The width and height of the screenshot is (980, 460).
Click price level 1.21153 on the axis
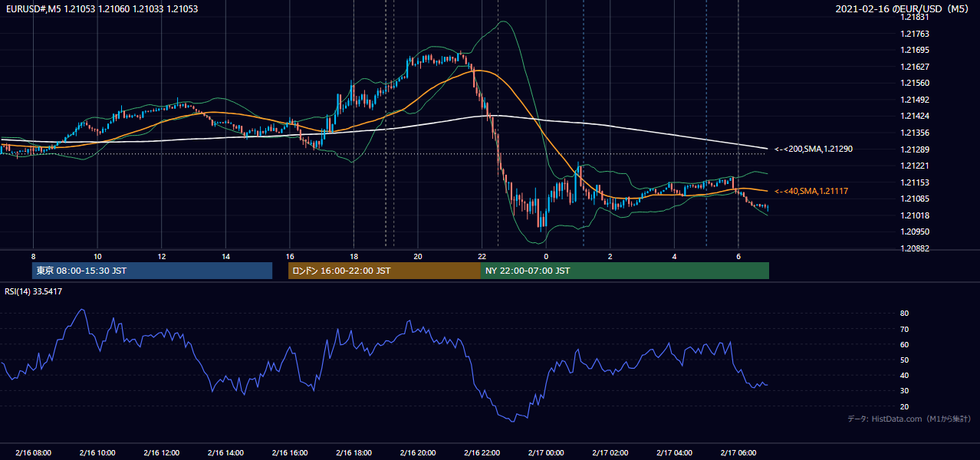click(916, 182)
